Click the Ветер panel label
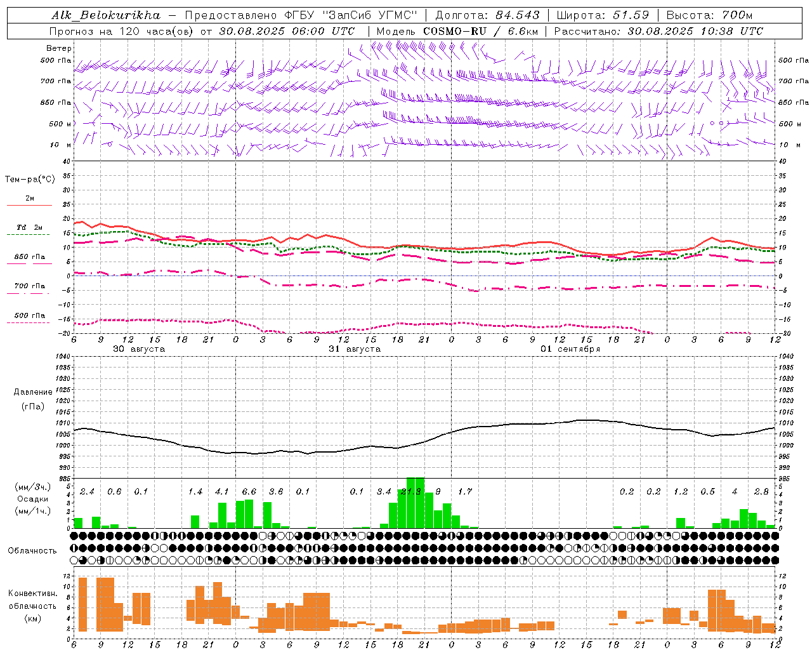The height and width of the screenshot is (650, 812). pyautogui.click(x=59, y=48)
